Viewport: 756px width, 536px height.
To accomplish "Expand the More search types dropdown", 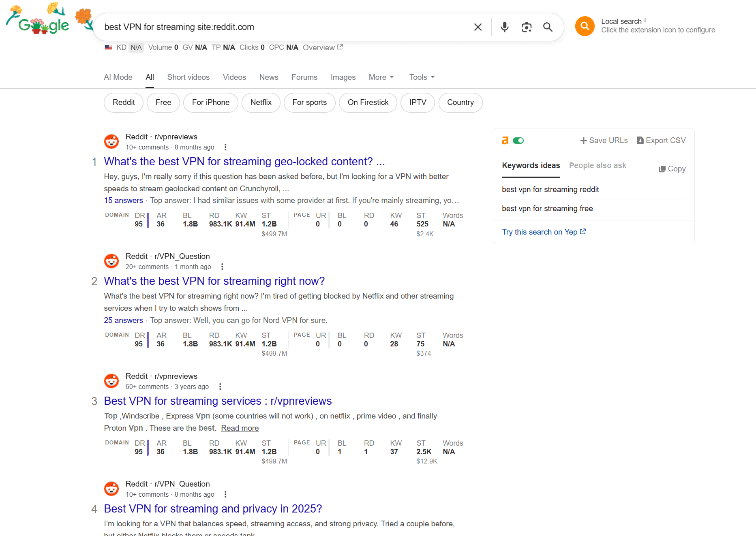I will [381, 77].
